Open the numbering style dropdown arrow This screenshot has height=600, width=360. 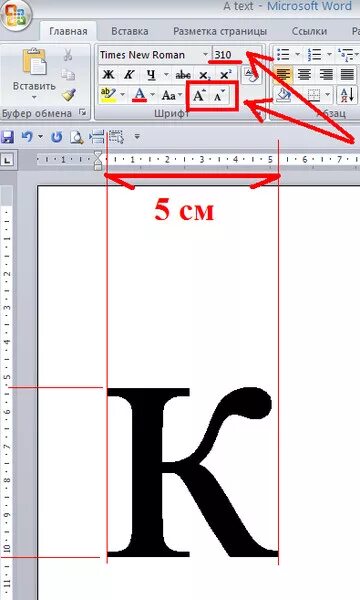point(329,55)
